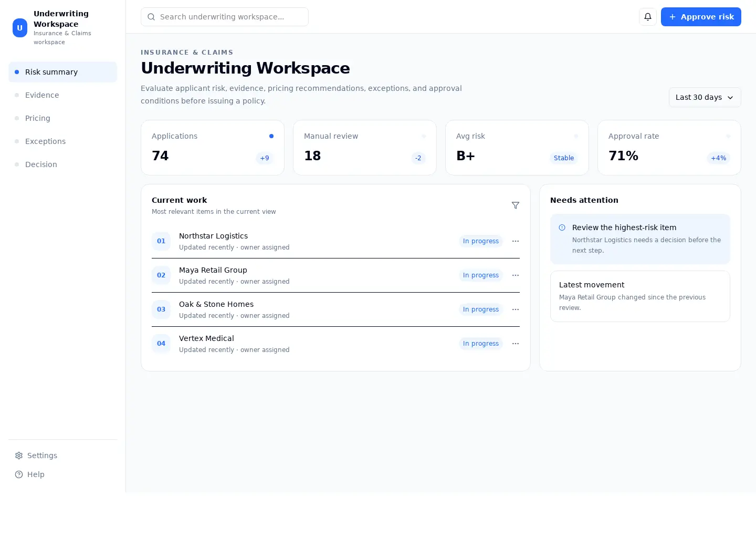
Task: Open the Manual review stat card
Action: tap(365, 148)
